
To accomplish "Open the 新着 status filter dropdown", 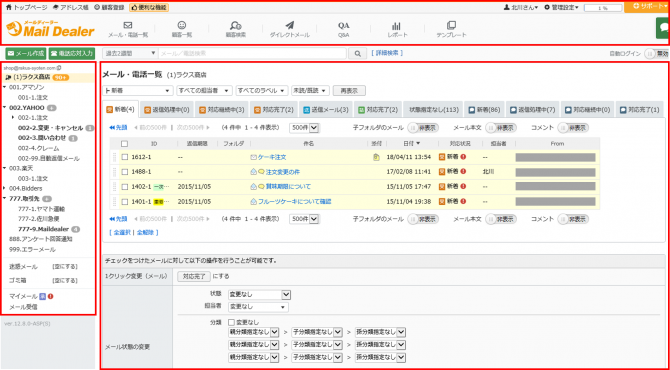I will (138, 91).
